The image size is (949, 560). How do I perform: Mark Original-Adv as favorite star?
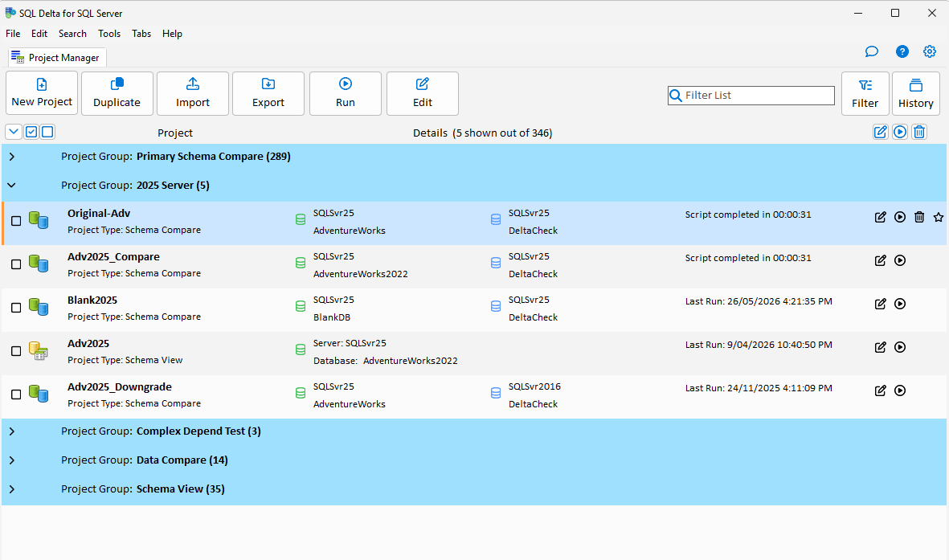939,217
